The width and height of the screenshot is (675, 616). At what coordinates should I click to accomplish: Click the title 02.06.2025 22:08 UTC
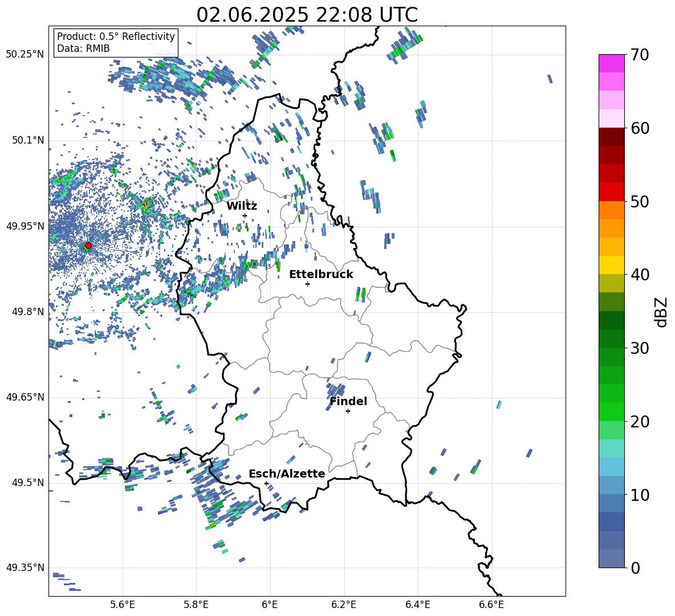pyautogui.click(x=307, y=15)
